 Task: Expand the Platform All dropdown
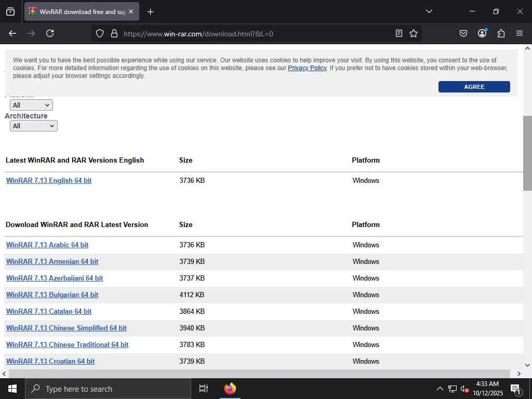click(x=31, y=105)
